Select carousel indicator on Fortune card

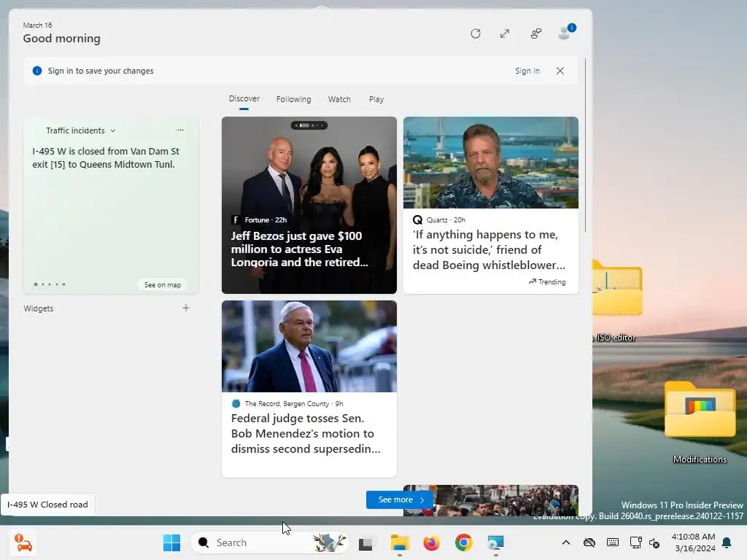[x=309, y=125]
